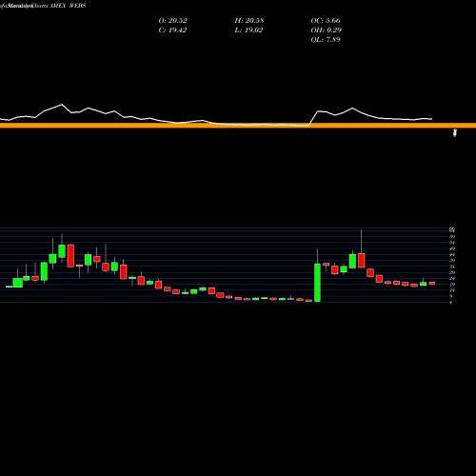Click the price axis label 24
476x476 pixels.
pos(452,278)
